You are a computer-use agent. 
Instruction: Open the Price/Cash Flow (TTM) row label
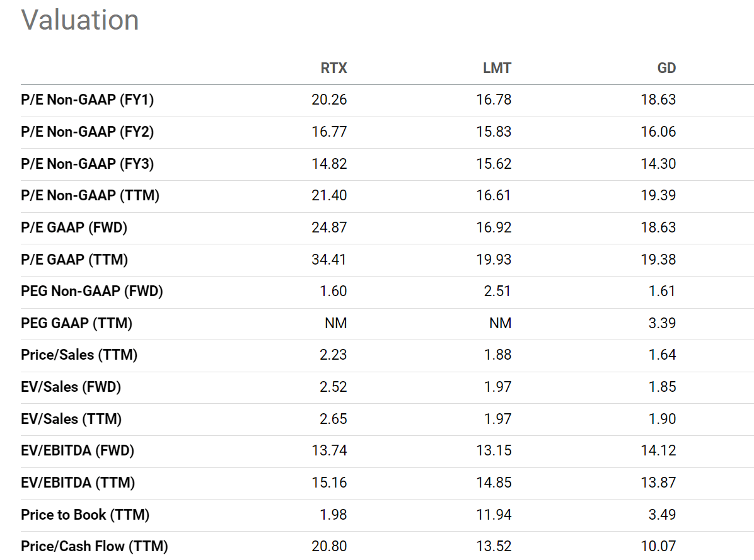coord(94,546)
